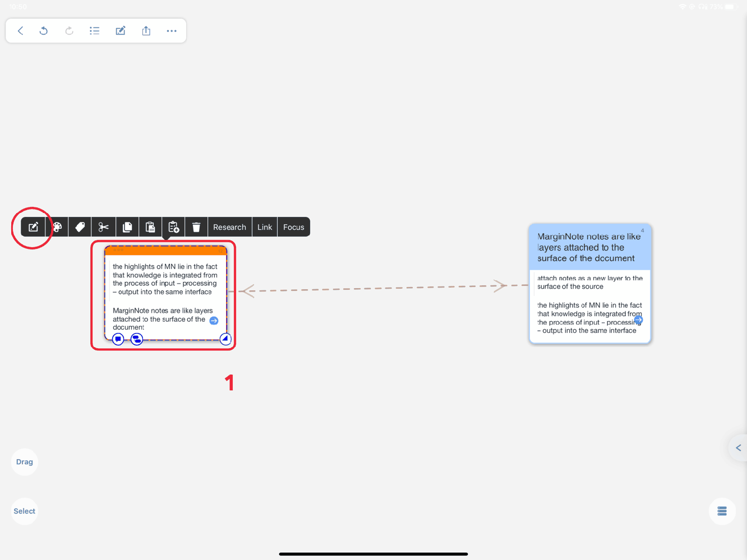Tap the resize handle on orange card
Image resolution: width=747 pixels, height=560 pixels.
pyautogui.click(x=225, y=339)
